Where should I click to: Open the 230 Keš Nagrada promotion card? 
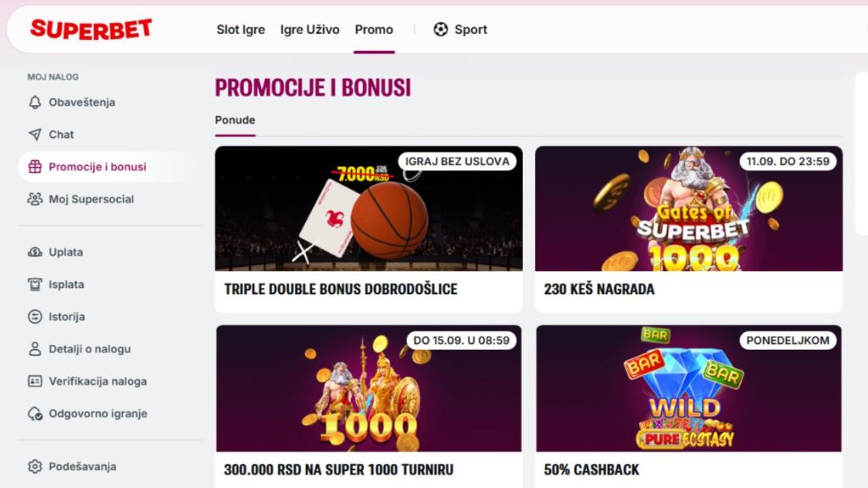point(688,229)
